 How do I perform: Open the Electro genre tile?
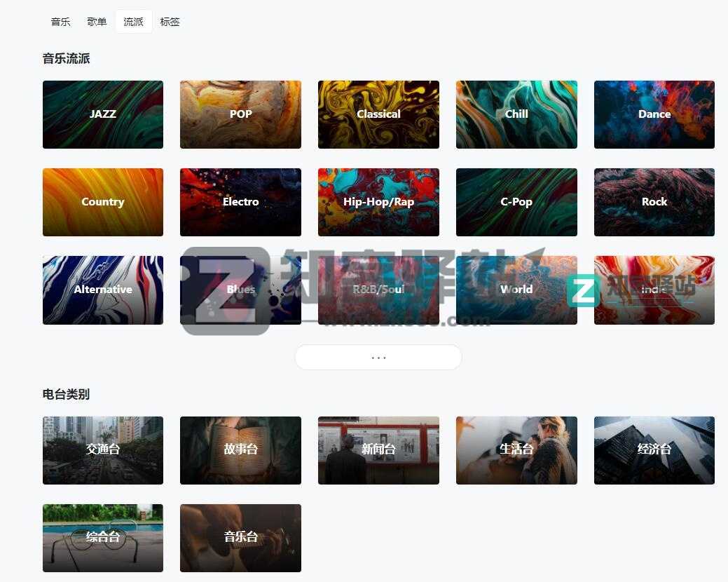[240, 202]
